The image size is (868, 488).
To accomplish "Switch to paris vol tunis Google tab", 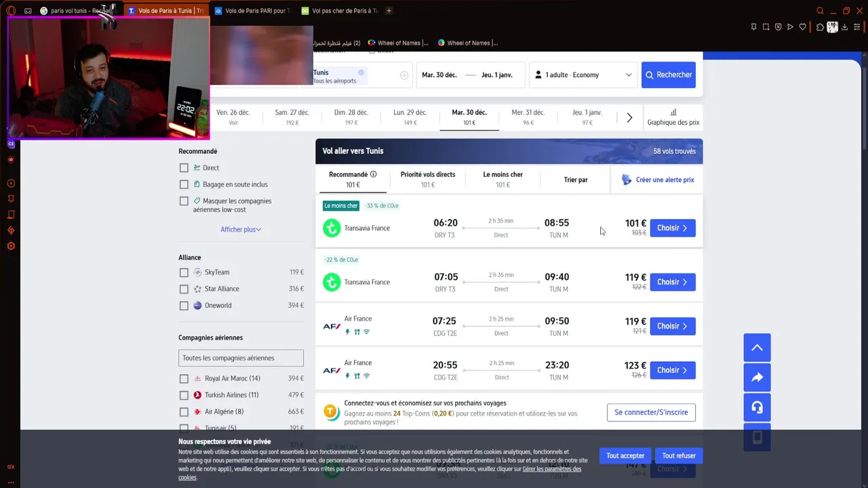I will coord(79,11).
